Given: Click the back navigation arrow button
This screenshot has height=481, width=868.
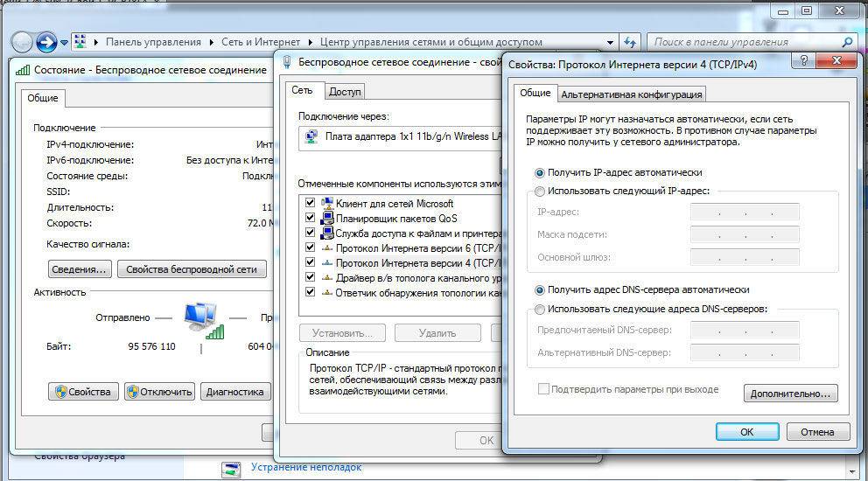Looking at the screenshot, I should click(x=22, y=42).
